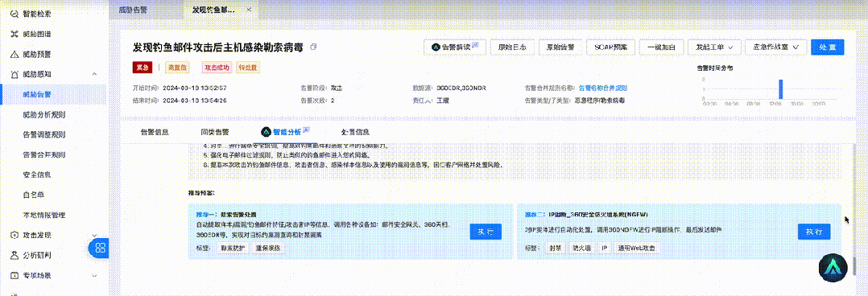Click the 重保演练 label tag
The image size is (868, 296).
268,249
